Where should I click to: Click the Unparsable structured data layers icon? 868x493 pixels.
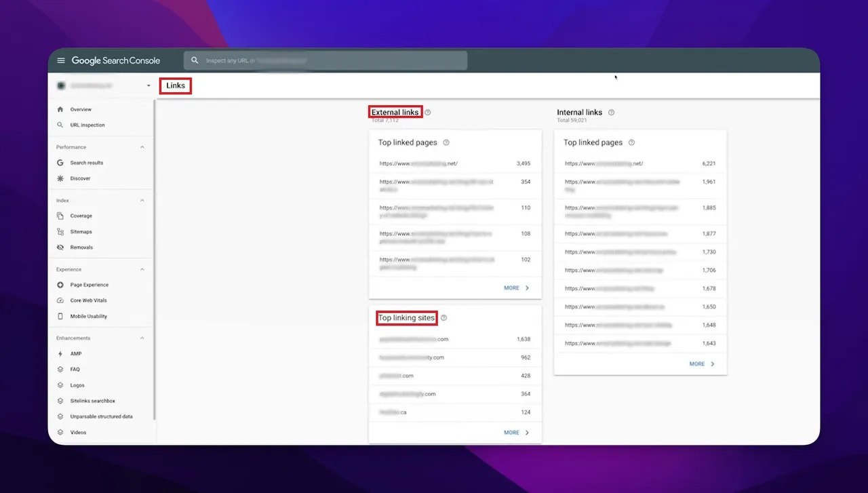tap(60, 416)
